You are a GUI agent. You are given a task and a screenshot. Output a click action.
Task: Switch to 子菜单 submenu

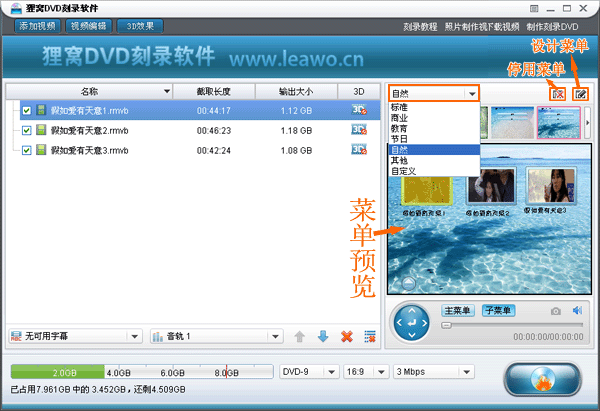pos(498,310)
